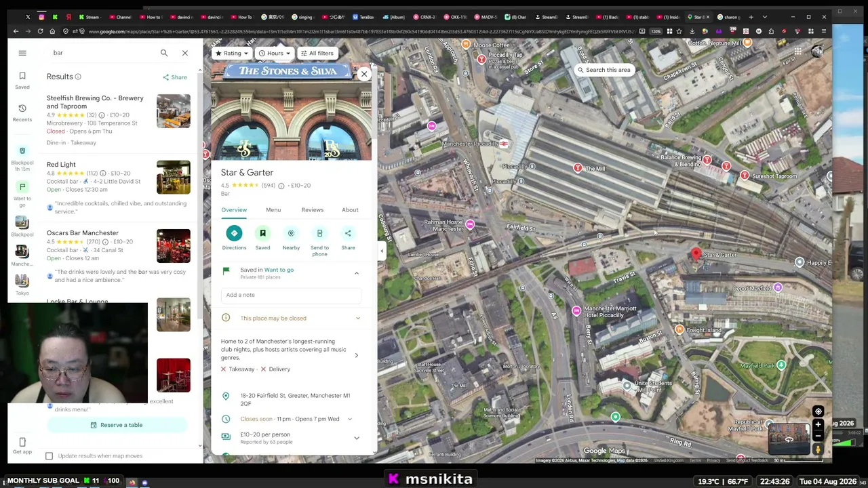This screenshot has width=868, height=488.
Task: Search using the magnifier icon
Action: (164, 53)
